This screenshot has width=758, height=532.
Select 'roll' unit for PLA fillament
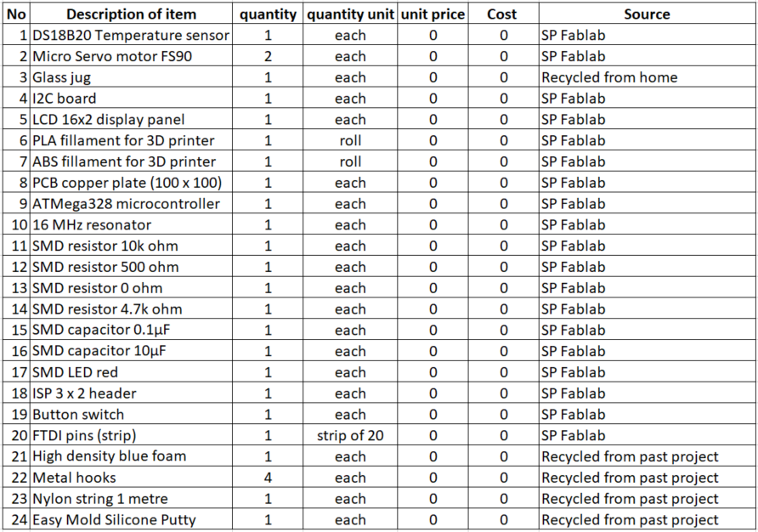point(350,140)
